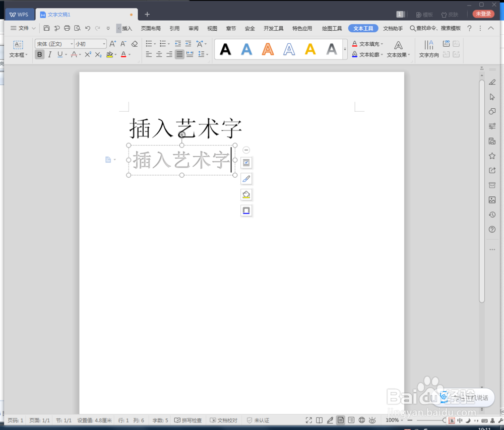504x430 pixels.
Task: Click the Save icon in quick toolbar
Action: (x=46, y=28)
